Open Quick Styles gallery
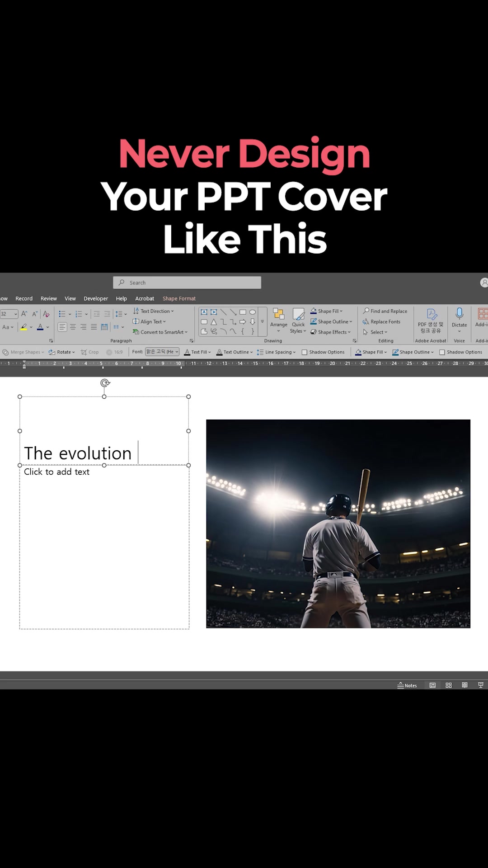 click(x=298, y=321)
